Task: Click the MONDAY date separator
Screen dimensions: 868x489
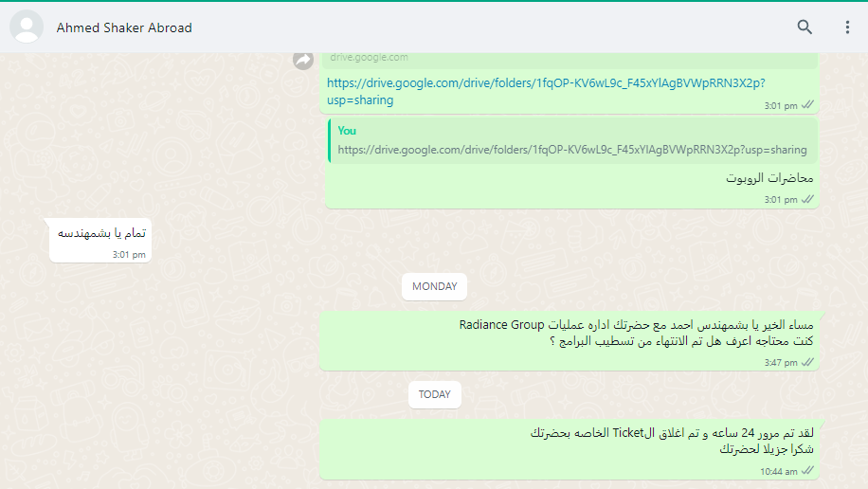Action: tap(435, 286)
